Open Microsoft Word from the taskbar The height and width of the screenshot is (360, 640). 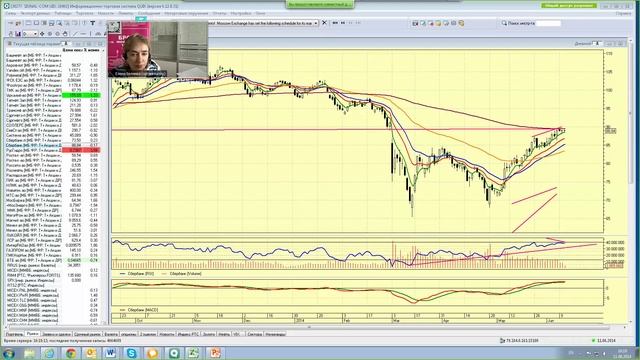111,353
